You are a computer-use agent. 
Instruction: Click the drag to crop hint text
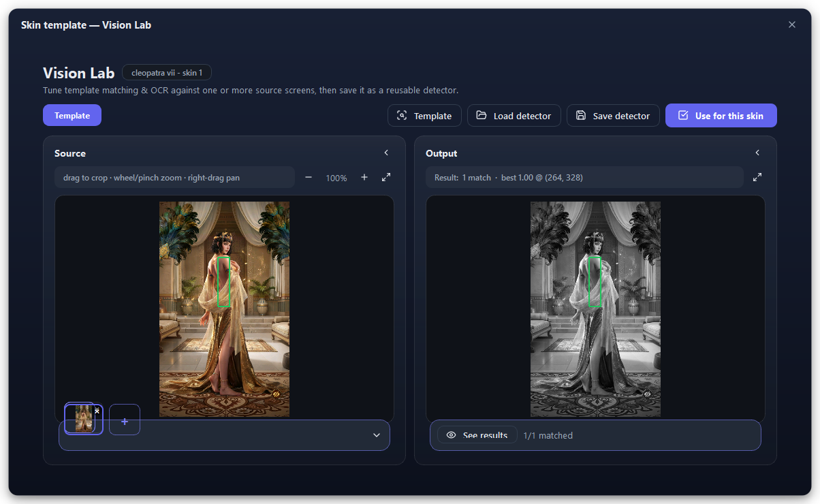151,178
